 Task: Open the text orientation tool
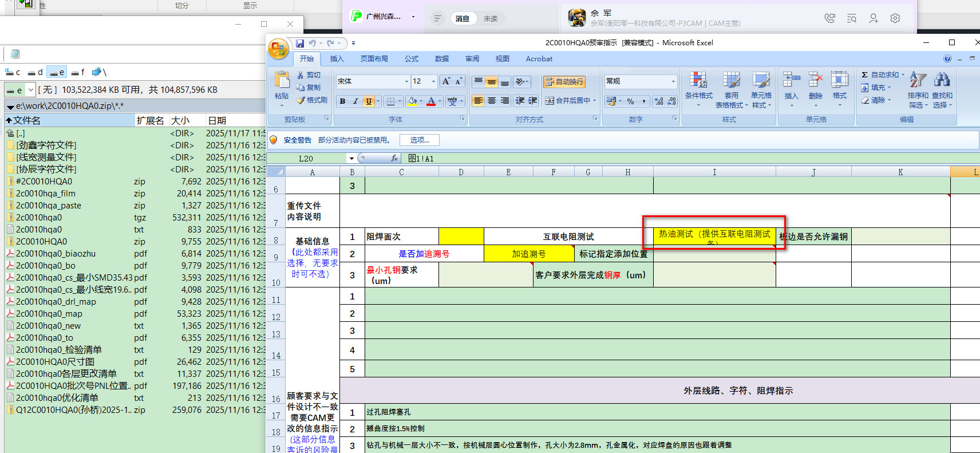[x=521, y=82]
